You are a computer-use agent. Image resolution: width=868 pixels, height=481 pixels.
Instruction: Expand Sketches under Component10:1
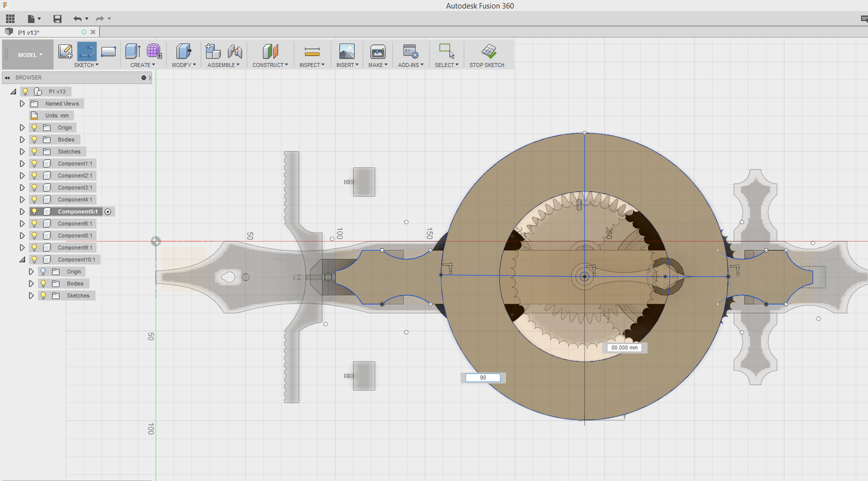pos(31,295)
